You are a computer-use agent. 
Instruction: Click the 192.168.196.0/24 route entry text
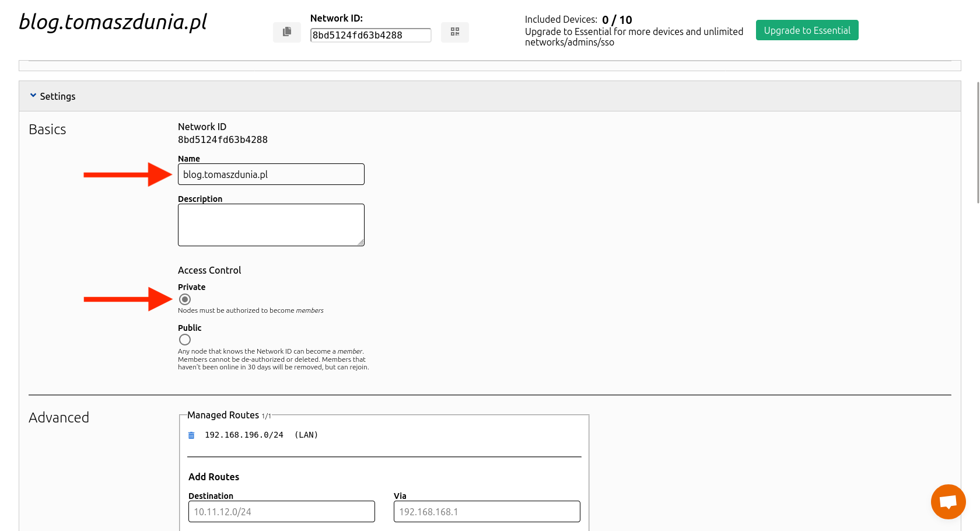coord(244,435)
